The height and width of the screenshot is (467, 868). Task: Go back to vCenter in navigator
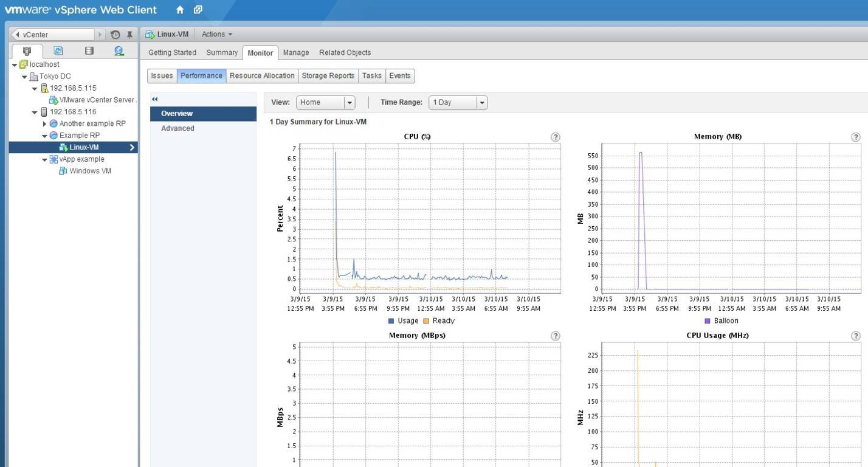(53, 35)
